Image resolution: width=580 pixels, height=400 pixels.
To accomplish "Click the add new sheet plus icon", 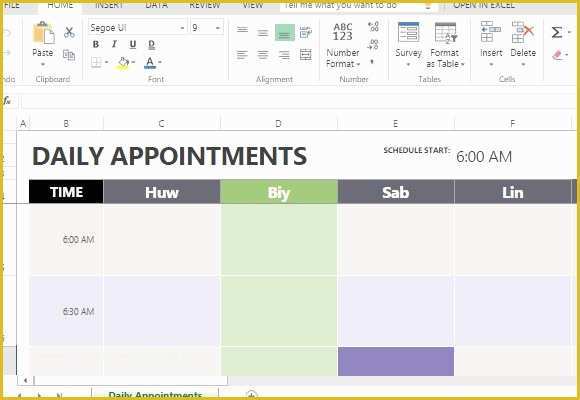I will pos(252,395).
